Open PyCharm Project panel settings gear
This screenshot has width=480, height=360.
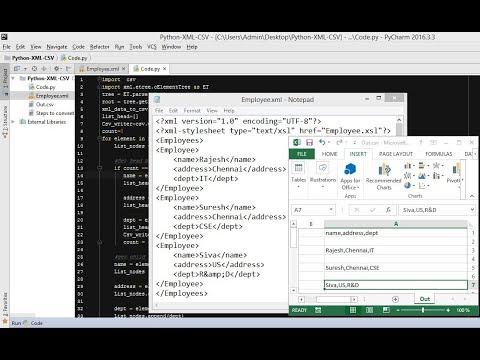(x=57, y=69)
